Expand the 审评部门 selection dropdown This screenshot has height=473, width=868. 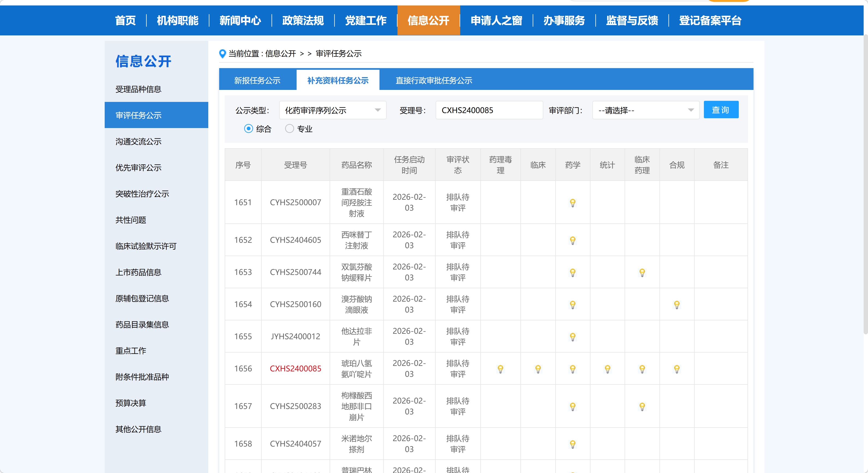[x=645, y=110]
